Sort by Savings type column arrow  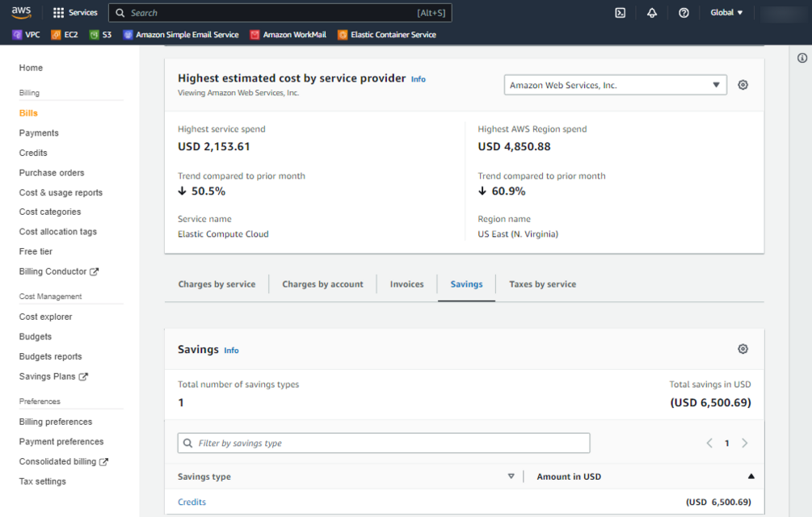click(x=511, y=477)
